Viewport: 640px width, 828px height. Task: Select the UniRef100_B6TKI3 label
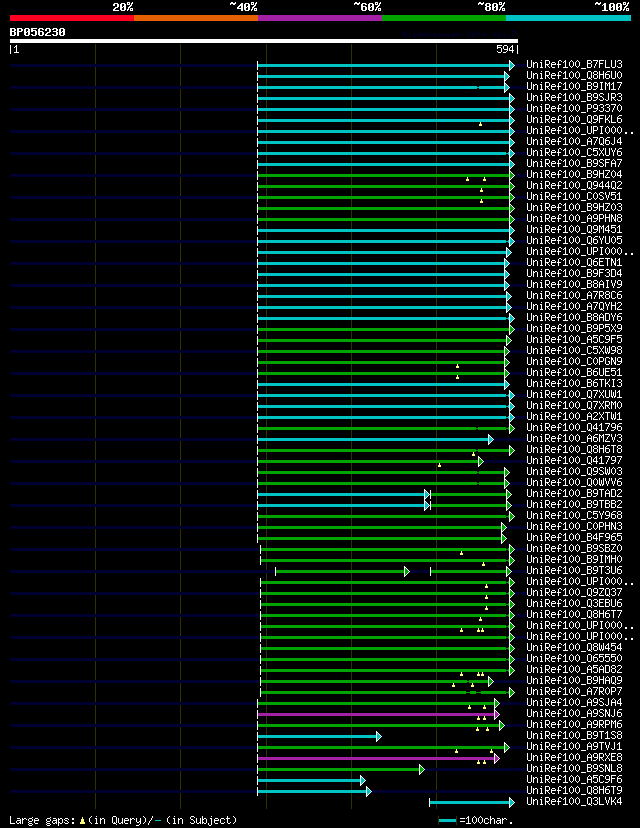point(575,383)
